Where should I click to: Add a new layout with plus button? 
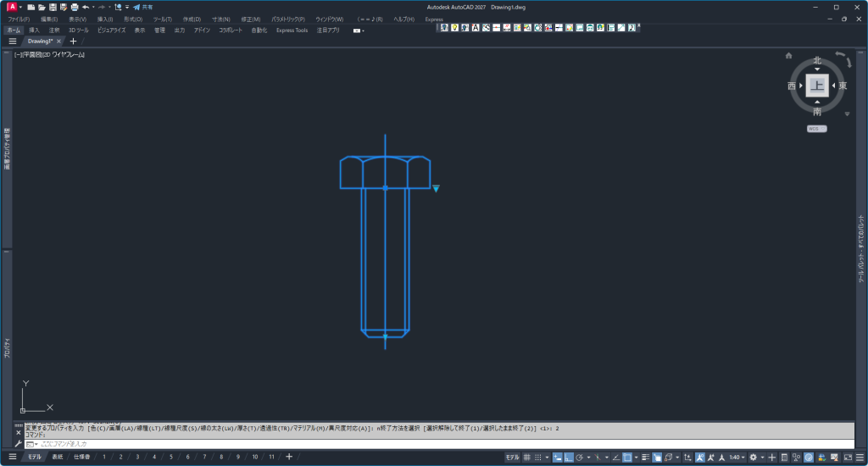pos(289,457)
